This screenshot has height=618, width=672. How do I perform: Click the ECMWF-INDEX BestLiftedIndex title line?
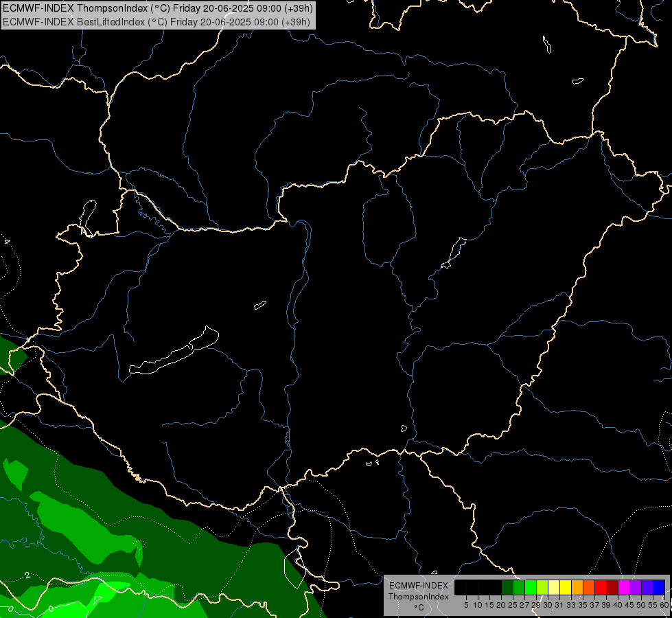tap(157, 22)
